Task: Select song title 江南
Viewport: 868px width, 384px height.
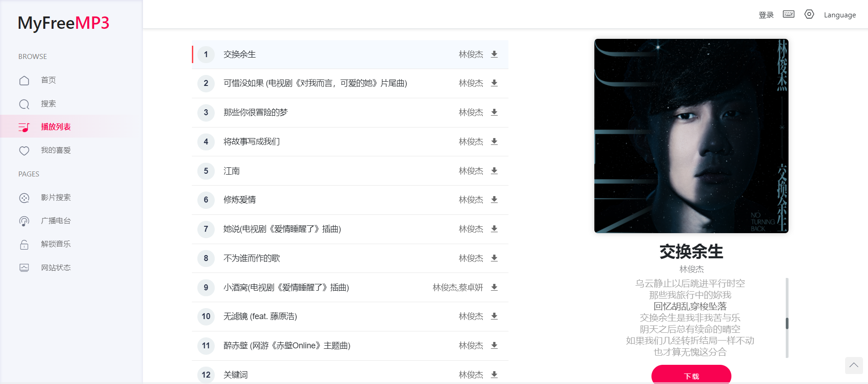Action: [232, 171]
